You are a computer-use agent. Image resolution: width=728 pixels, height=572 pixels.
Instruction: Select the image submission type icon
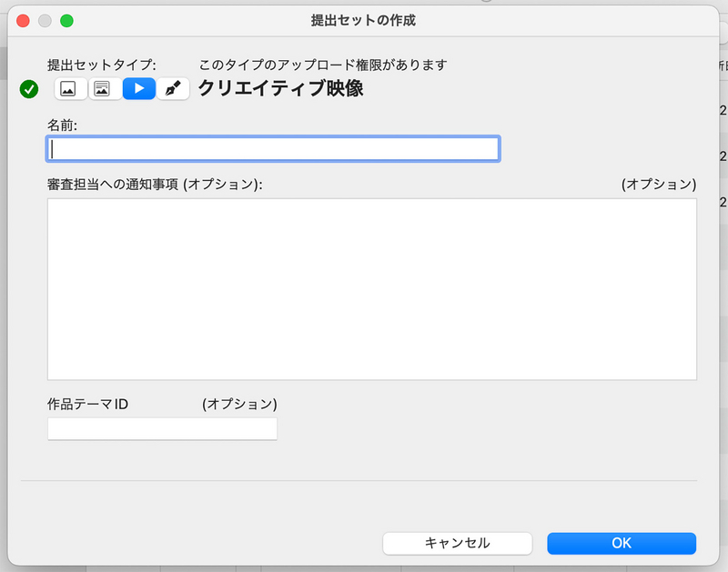pos(71,88)
